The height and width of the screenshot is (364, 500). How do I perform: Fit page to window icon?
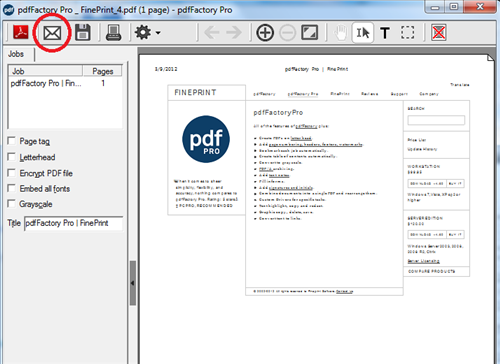coord(310,32)
